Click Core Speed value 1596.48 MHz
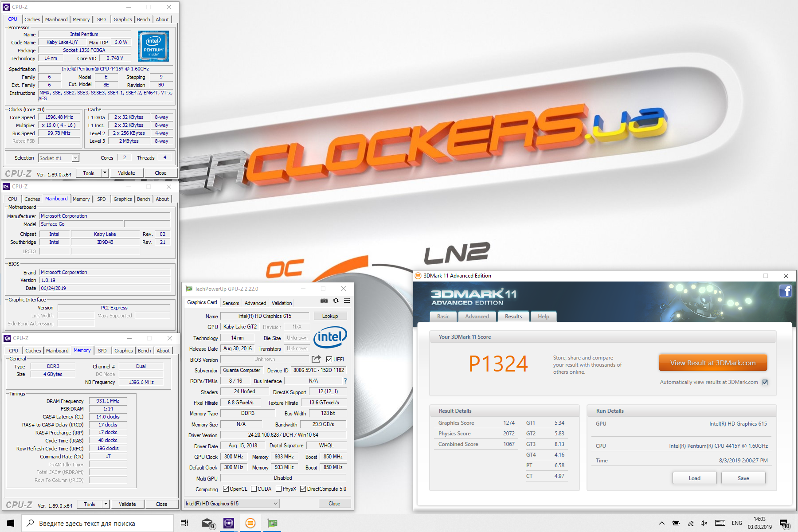This screenshot has width=798, height=532. tap(59, 117)
